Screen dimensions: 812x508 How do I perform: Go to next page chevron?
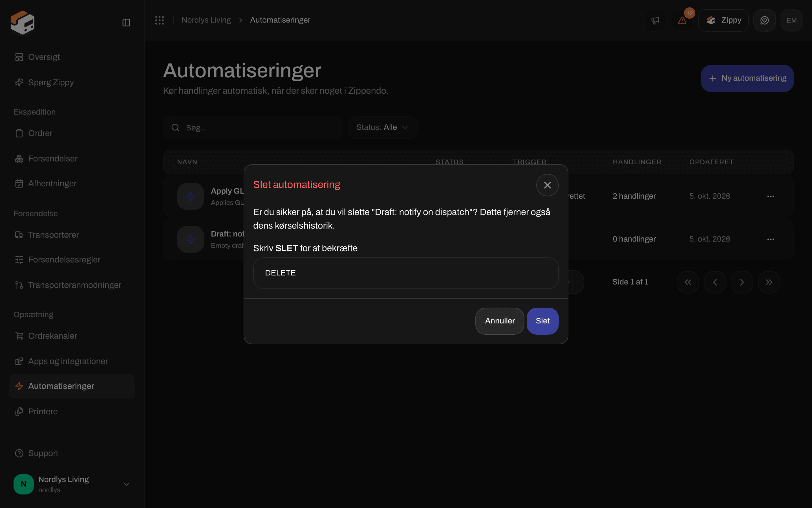pyautogui.click(x=742, y=282)
